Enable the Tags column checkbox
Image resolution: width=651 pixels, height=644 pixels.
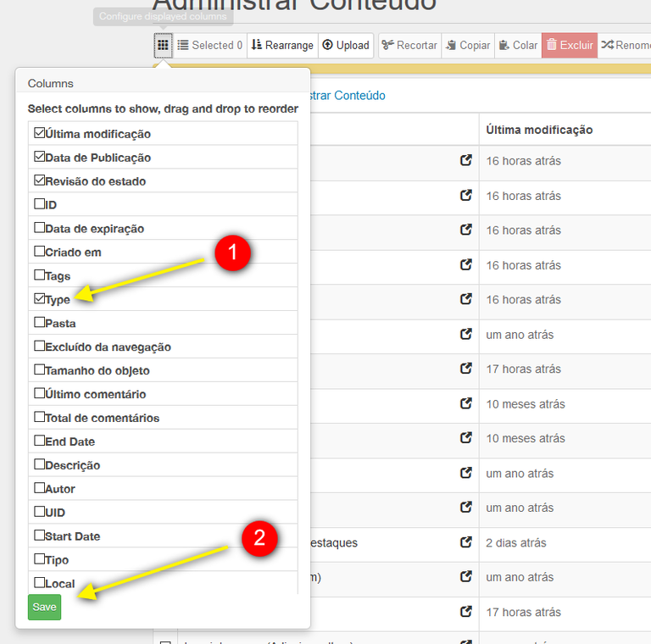tap(40, 275)
